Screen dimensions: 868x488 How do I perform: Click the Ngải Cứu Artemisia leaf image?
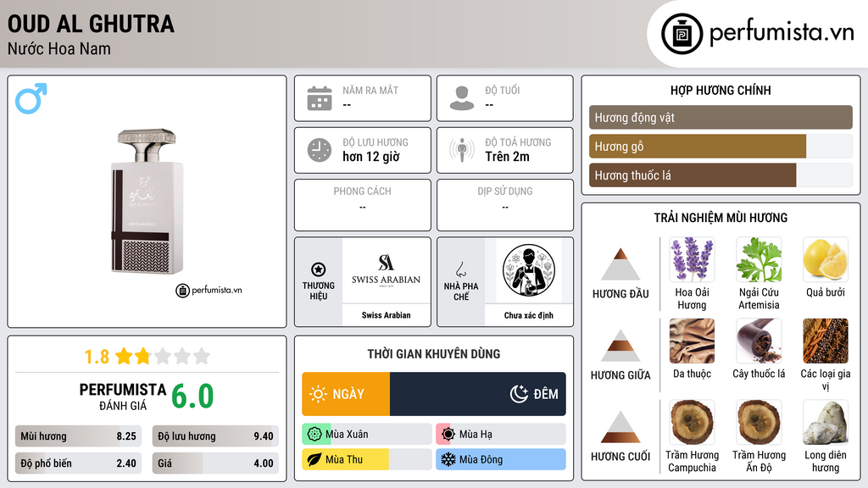(x=759, y=259)
